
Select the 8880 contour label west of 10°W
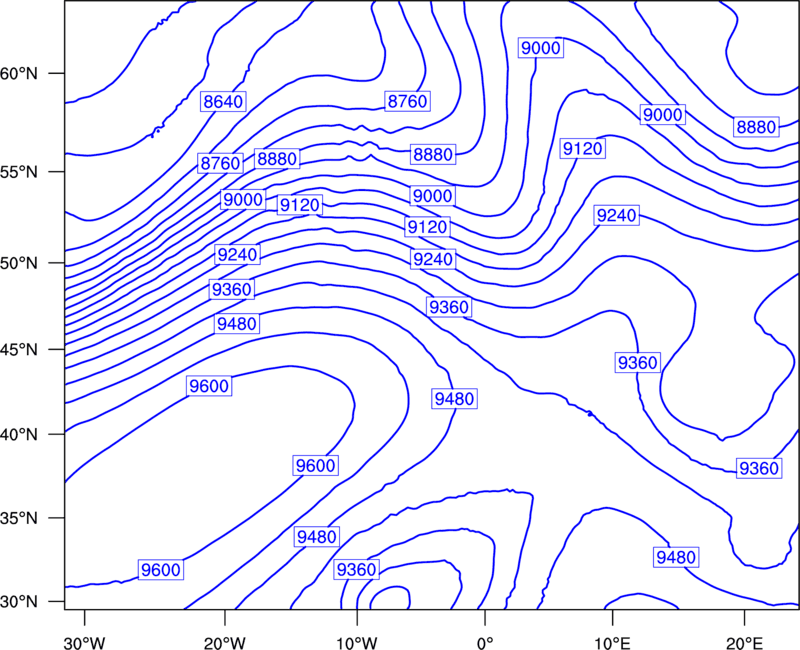277,159
